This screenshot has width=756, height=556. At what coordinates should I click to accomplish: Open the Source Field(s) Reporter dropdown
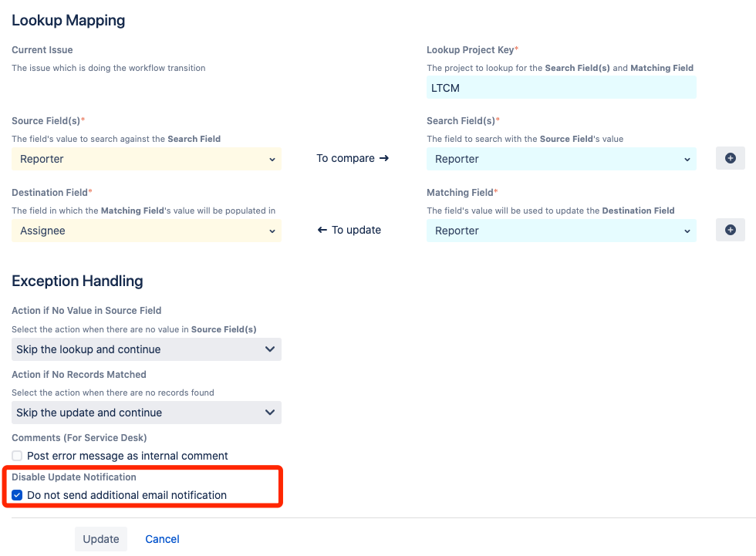point(147,159)
